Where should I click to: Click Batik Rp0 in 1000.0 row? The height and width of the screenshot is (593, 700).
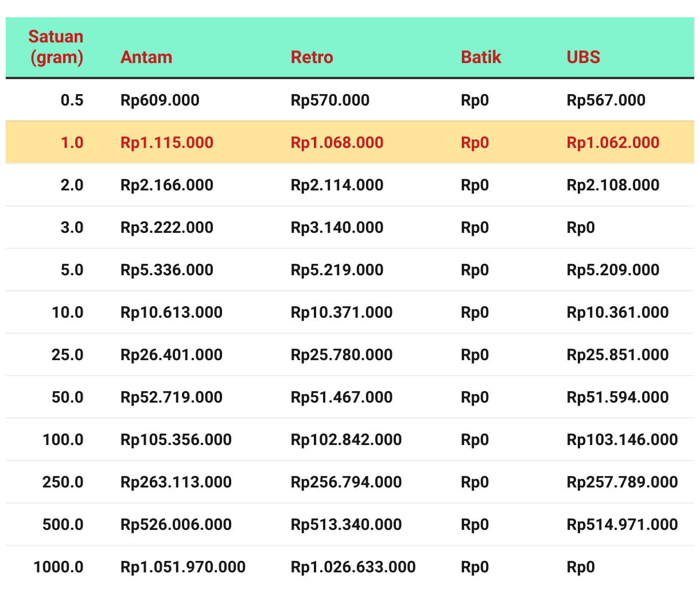(475, 567)
